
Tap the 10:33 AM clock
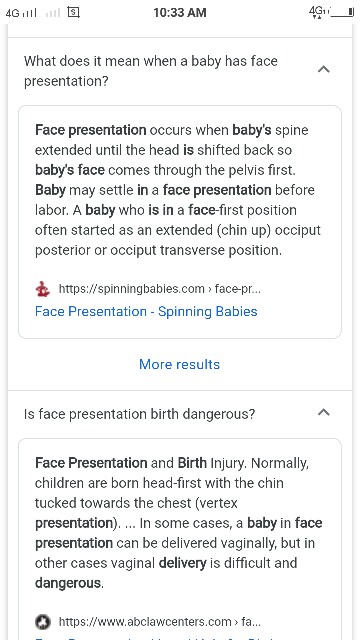(180, 13)
